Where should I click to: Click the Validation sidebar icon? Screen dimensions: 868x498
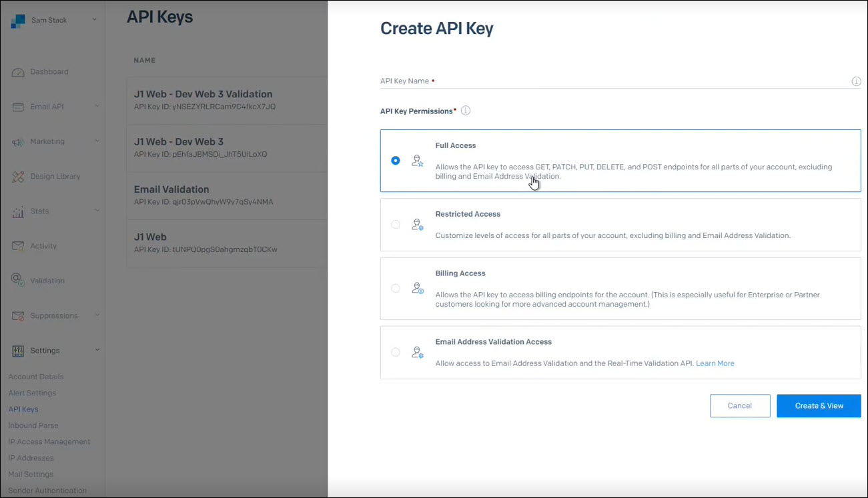18,281
